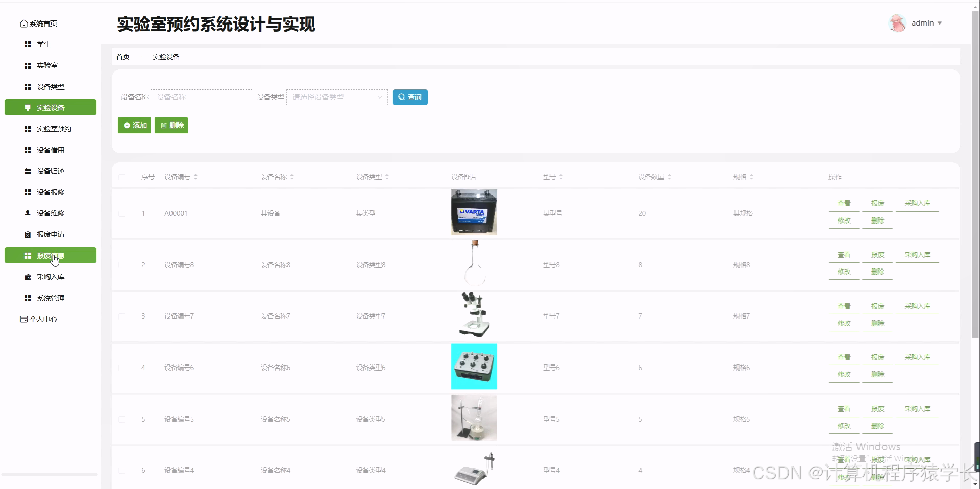Select the 设备类型 (Device Type) sidebar icon
980x489 pixels.
coord(28,87)
